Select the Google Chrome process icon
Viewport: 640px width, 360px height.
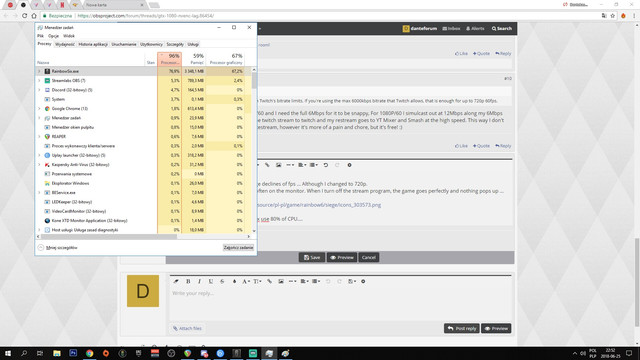tap(47, 109)
